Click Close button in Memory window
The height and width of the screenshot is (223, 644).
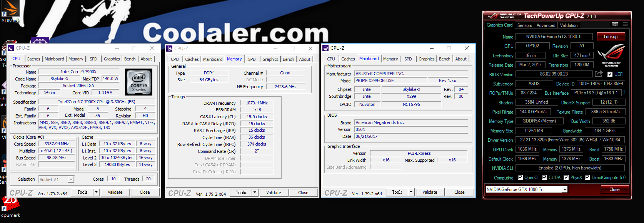[303, 193]
